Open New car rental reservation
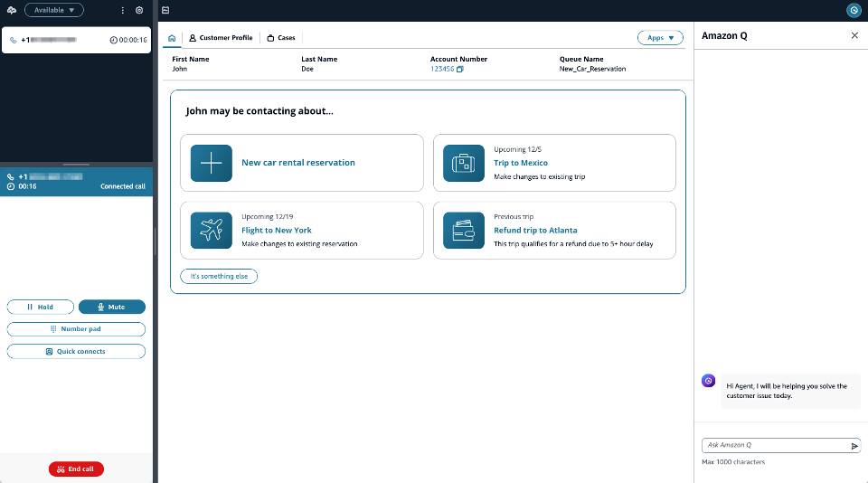The width and height of the screenshot is (868, 483). (x=298, y=162)
